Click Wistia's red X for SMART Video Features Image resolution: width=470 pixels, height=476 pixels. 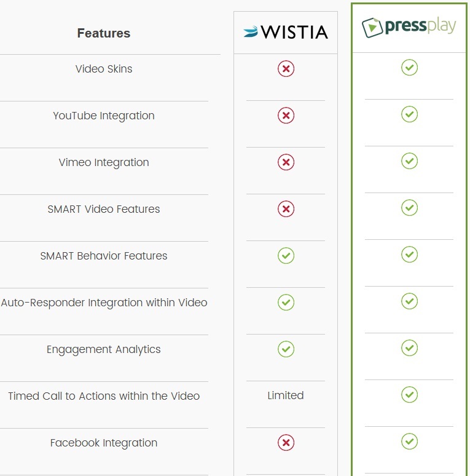(x=286, y=209)
